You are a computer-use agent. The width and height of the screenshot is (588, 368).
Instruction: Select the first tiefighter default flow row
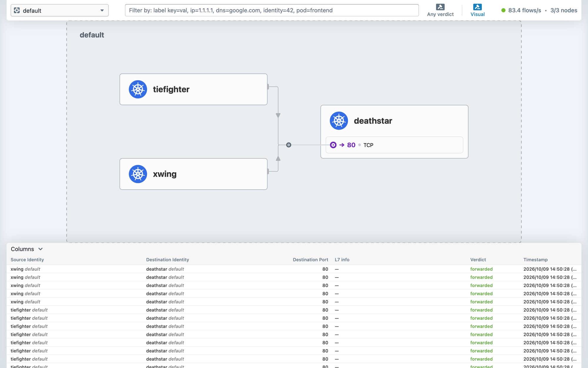click(x=294, y=310)
